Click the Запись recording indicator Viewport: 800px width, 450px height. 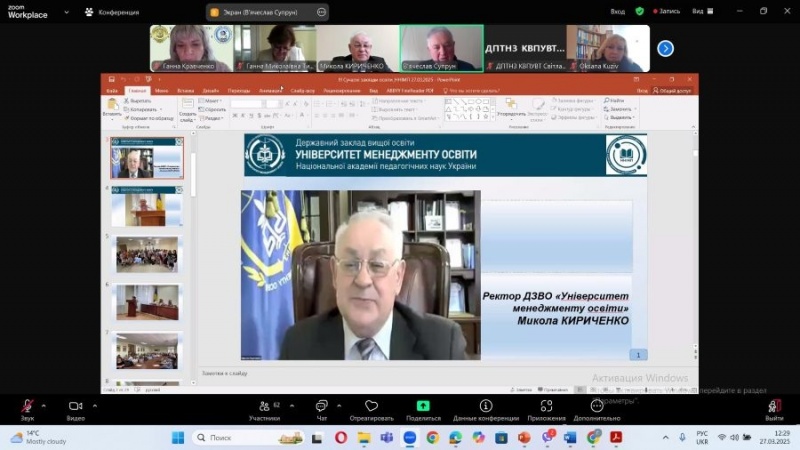(667, 11)
